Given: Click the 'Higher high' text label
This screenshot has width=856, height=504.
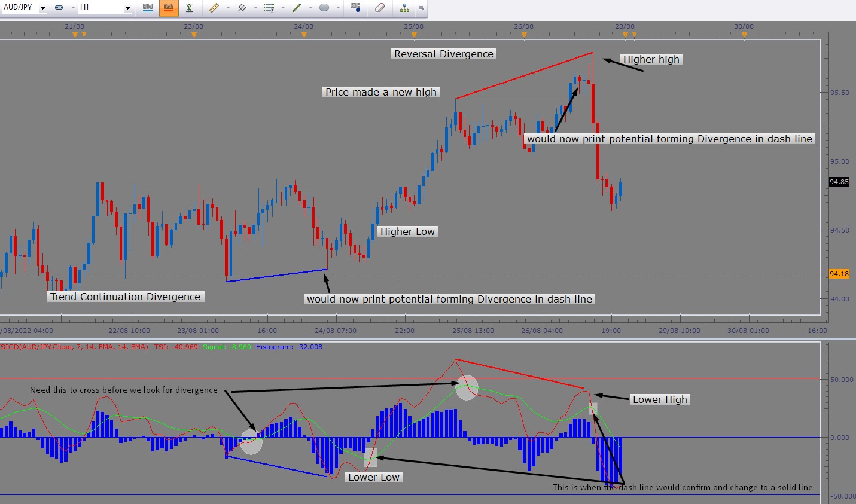Looking at the screenshot, I should pos(651,59).
